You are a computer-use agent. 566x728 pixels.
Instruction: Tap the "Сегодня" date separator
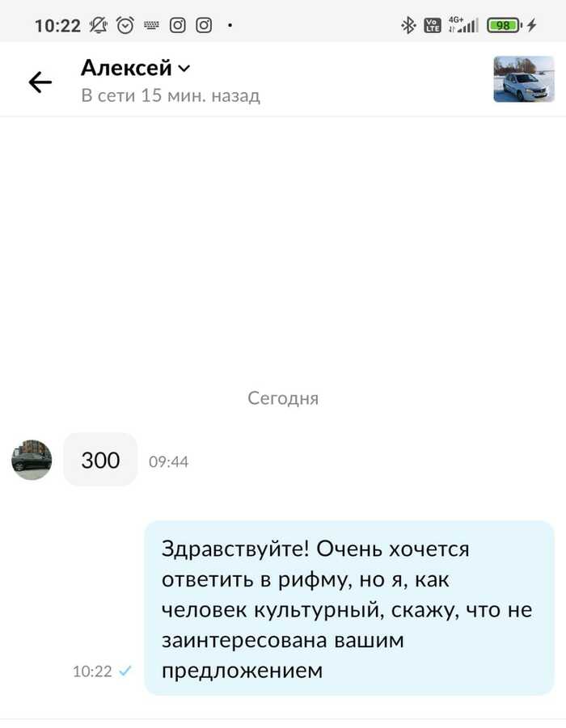283,398
